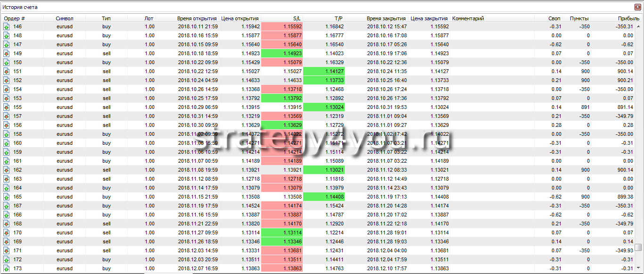This screenshot has width=644, height=274.
Task: Click the Время открытия column header
Action: [x=197, y=18]
